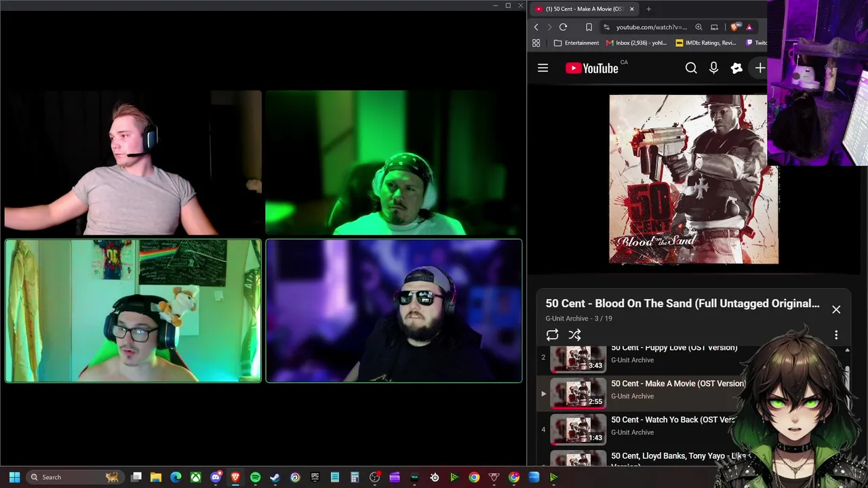
Task: Open SteelSeries app from the taskbar
Action: [434, 477]
